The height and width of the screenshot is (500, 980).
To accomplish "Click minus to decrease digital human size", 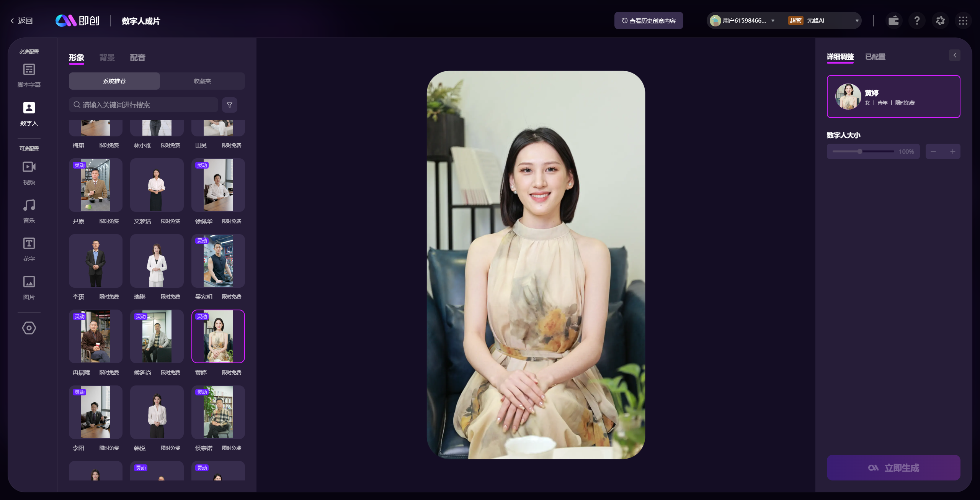I will pos(933,152).
